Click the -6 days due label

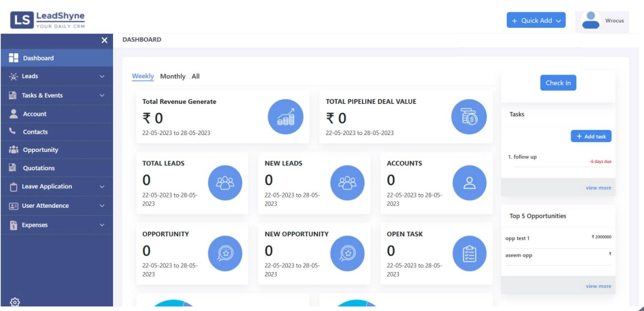600,161
